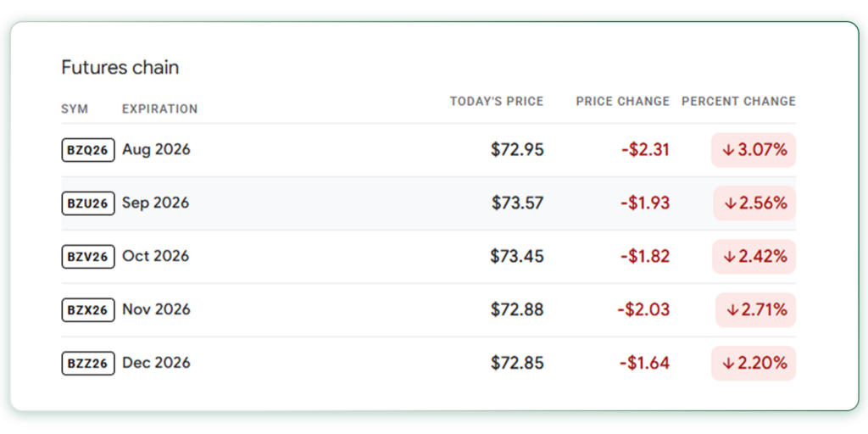Open the BZU26 symbol badge
Screen dimensions: 868x434
coord(88,203)
